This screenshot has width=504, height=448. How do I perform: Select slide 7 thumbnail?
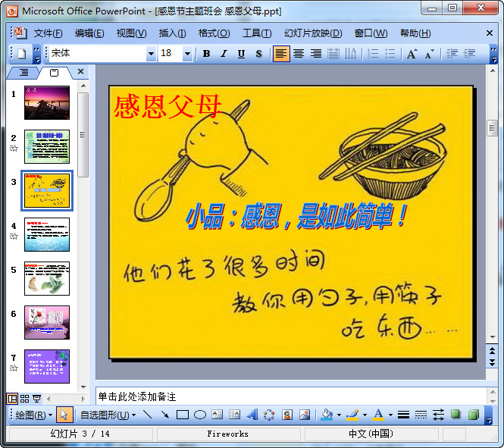(47, 367)
